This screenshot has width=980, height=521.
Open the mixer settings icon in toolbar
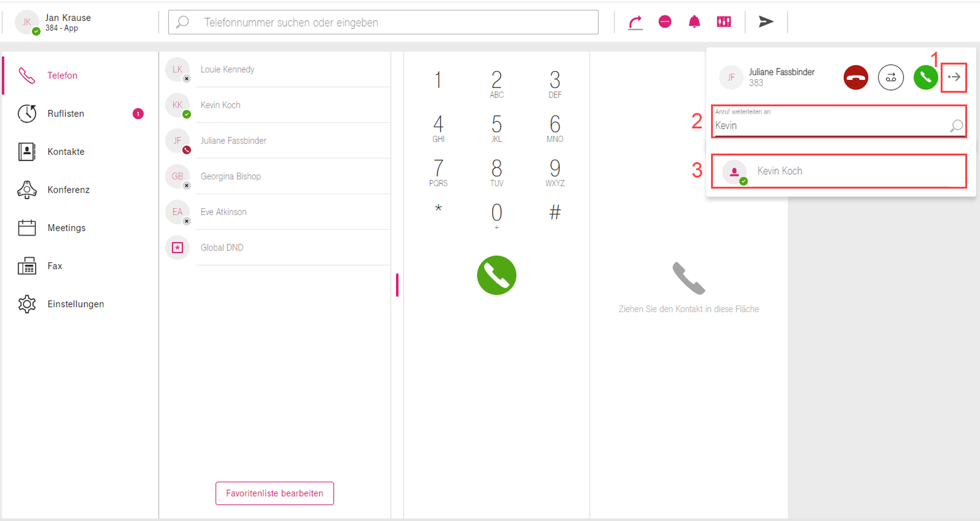point(724,22)
